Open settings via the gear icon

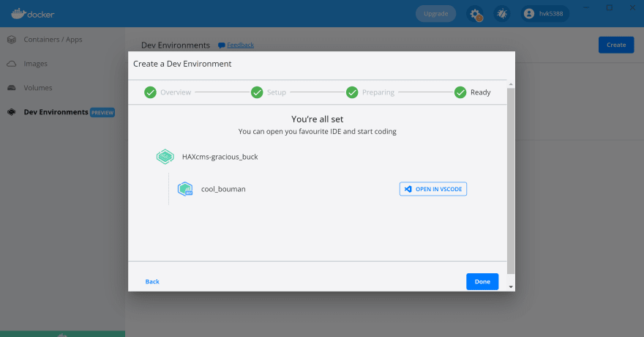[x=476, y=14]
